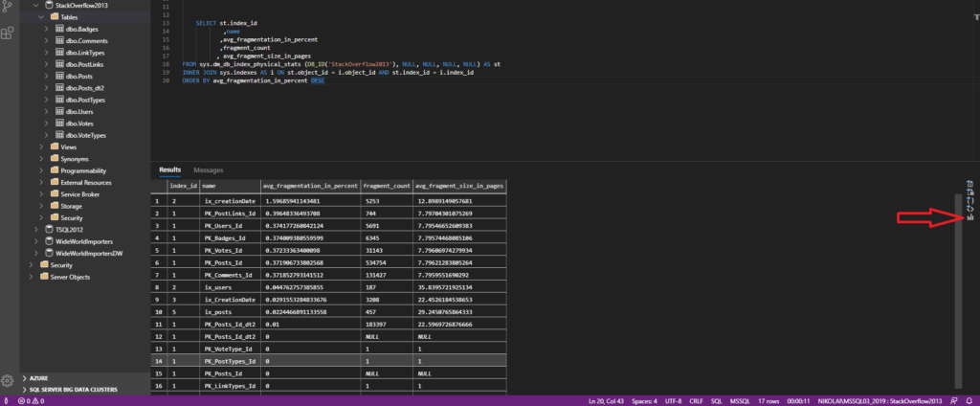980x406 pixels.
Task: Expand the dbo.Users table node
Action: pos(46,111)
